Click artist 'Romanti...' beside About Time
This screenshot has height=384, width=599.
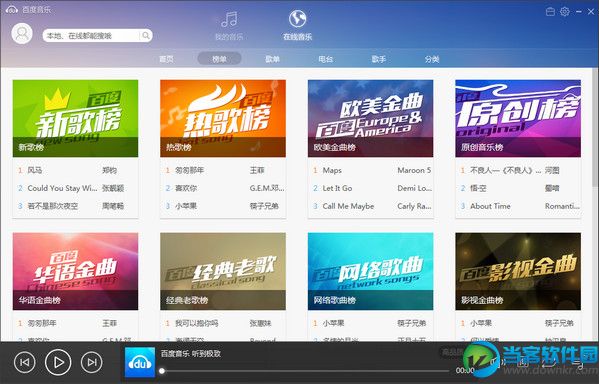point(562,206)
